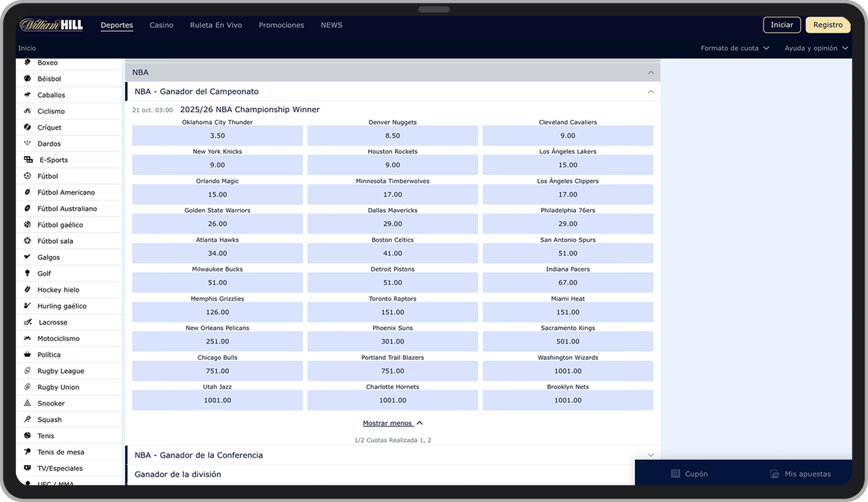
Task: Click the Cupón bet slip icon
Action: pyautogui.click(x=675, y=474)
